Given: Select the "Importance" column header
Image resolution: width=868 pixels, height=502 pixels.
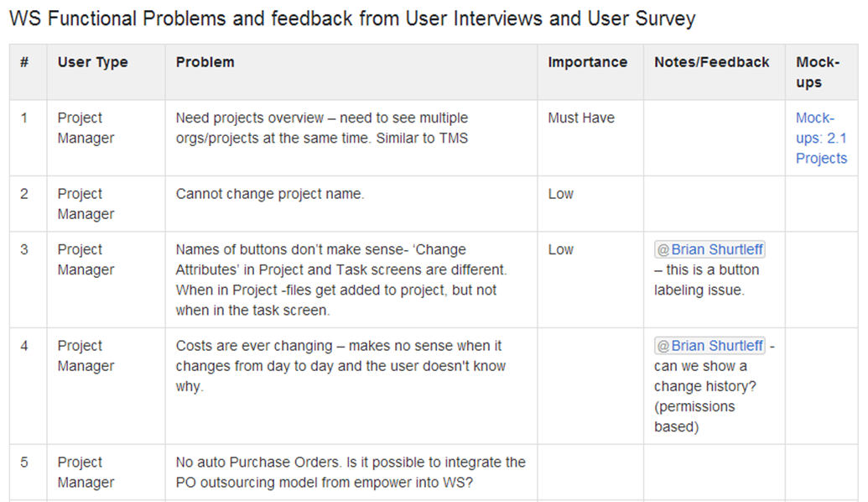Looking at the screenshot, I should point(587,62).
